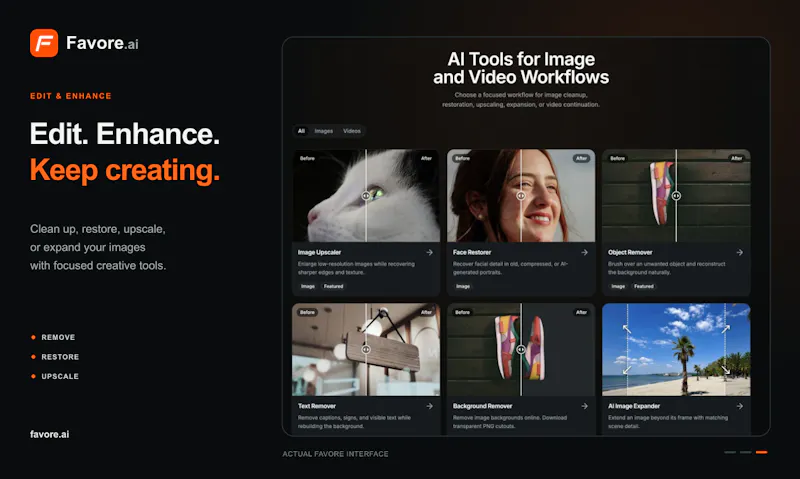Open AI Image Expander via its arrow icon
The height and width of the screenshot is (479, 800).
[x=740, y=406]
